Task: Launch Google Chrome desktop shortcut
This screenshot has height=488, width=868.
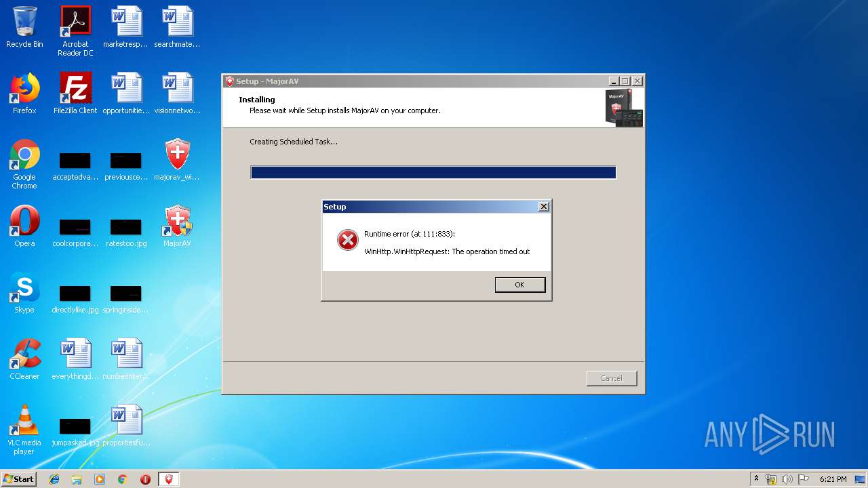Action: tap(24, 164)
